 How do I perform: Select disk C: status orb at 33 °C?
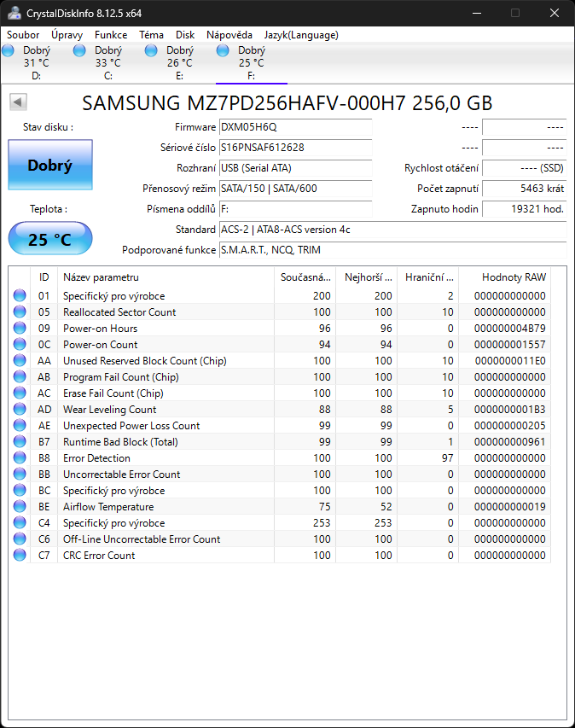point(79,50)
